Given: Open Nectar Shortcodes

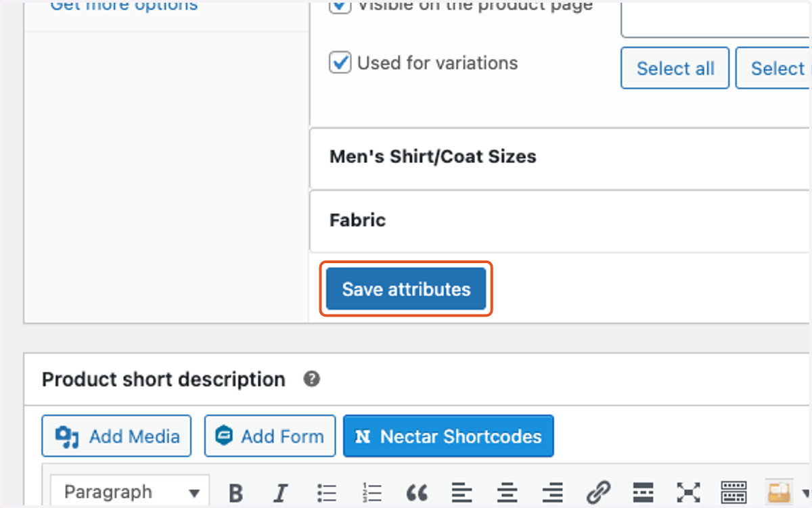Looking at the screenshot, I should [449, 436].
